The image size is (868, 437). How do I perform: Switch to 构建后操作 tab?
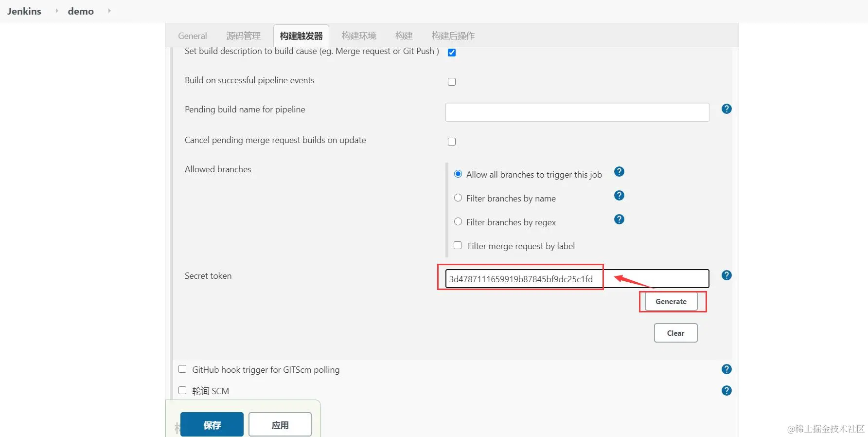tap(453, 36)
